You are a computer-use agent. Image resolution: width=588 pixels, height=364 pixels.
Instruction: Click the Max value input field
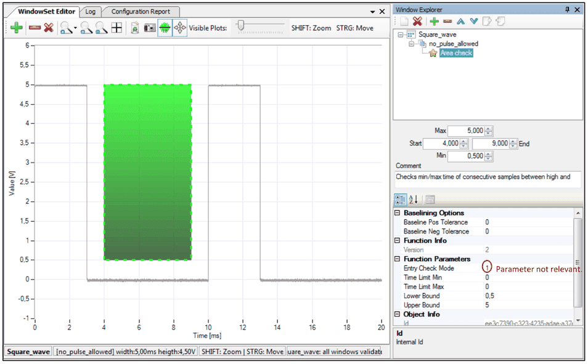pos(466,131)
